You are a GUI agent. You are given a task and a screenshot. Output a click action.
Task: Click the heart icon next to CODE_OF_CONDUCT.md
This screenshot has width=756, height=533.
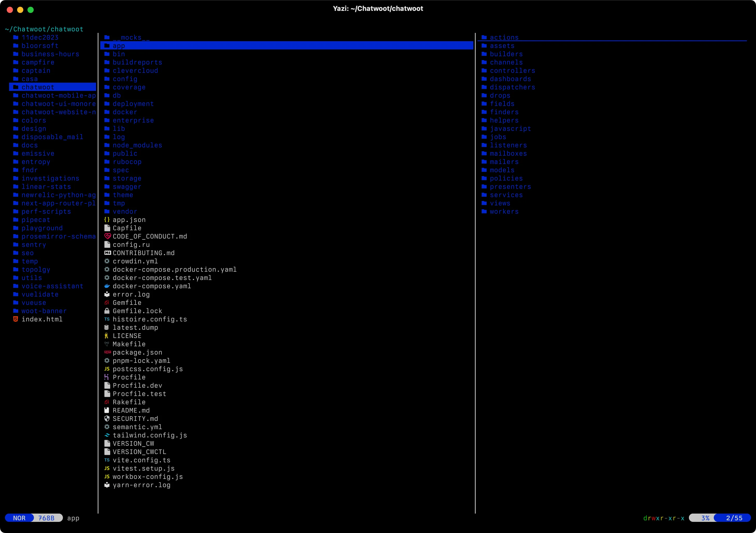click(x=107, y=236)
